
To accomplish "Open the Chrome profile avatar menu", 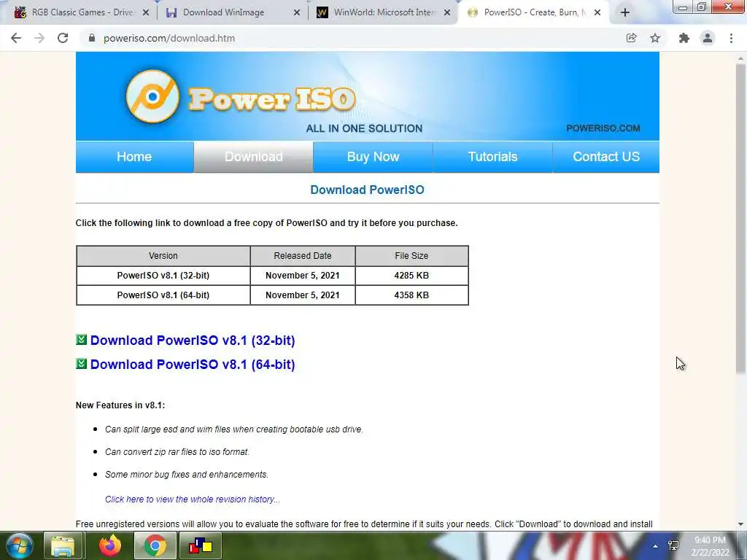I will [708, 38].
